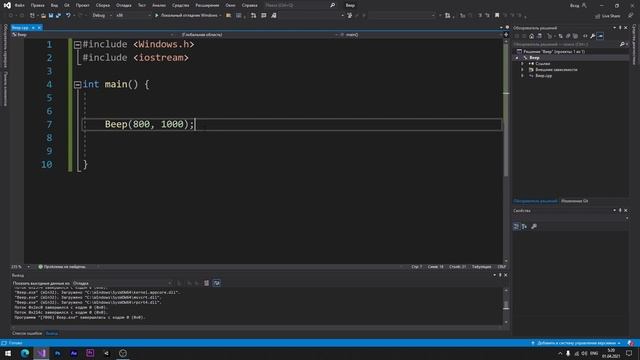
Task: Toggle word wrap in the Output window
Action: (x=216, y=283)
